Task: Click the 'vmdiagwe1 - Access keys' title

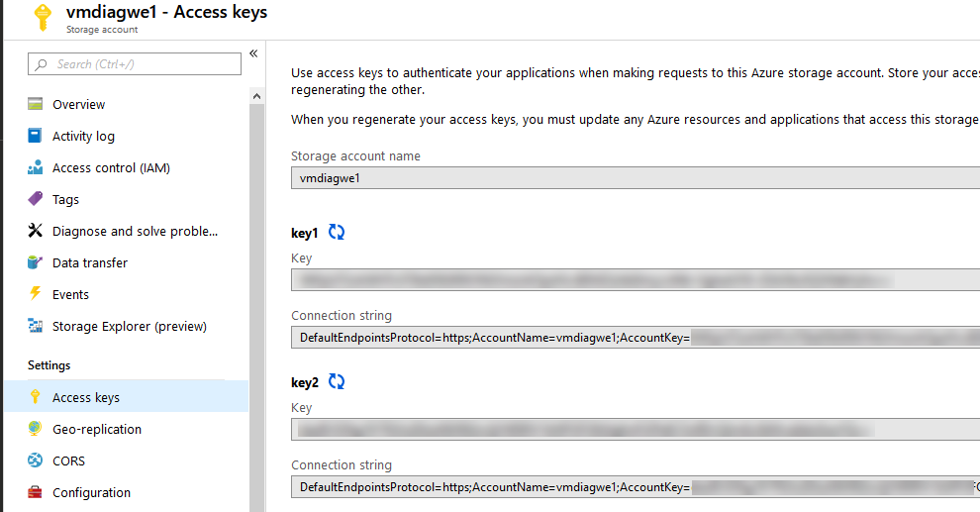Action: (x=167, y=12)
